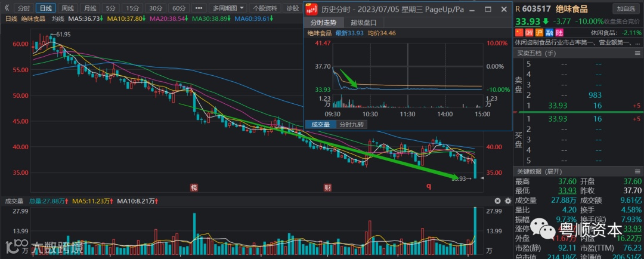Open 个股资料 stock info
This screenshot has width=644, height=259.
tap(265, 8)
